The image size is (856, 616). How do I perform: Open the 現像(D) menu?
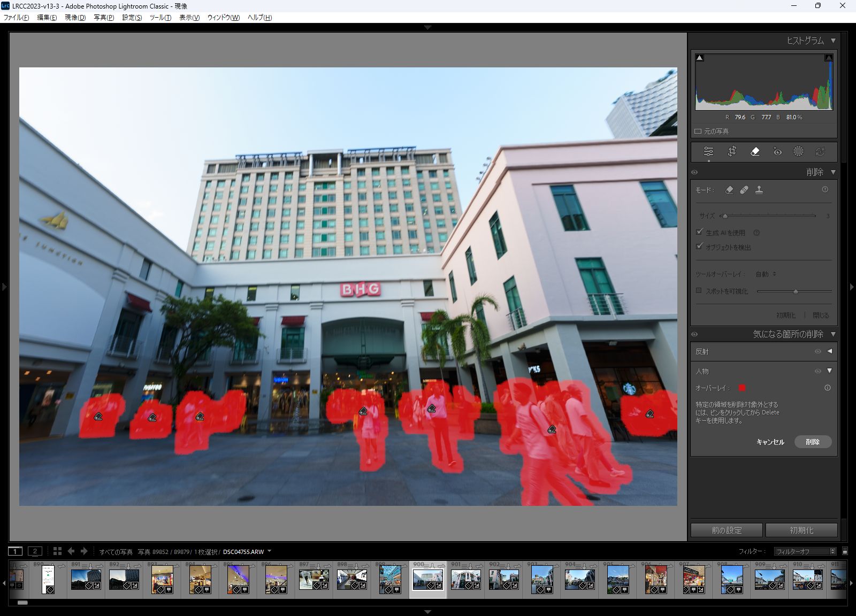pos(75,18)
